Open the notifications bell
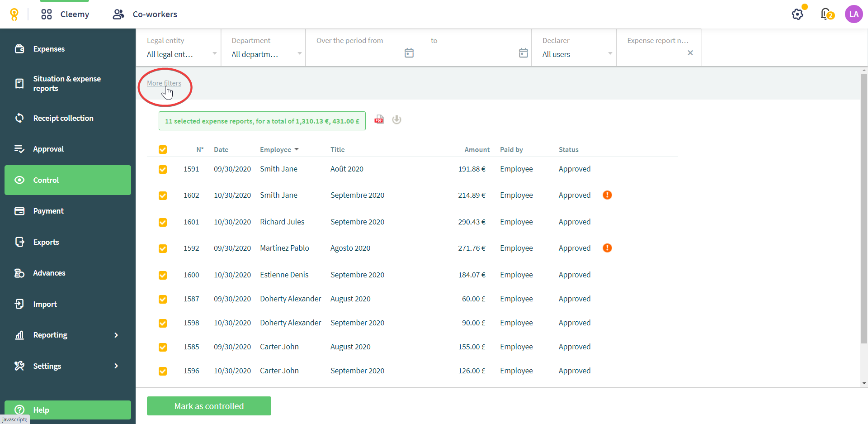The image size is (868, 424). [826, 14]
